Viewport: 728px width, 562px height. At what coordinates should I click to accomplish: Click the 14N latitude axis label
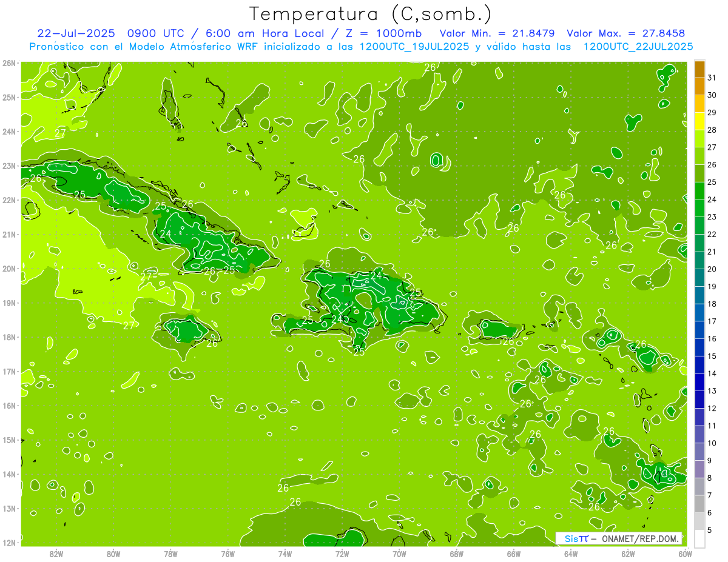9,474
